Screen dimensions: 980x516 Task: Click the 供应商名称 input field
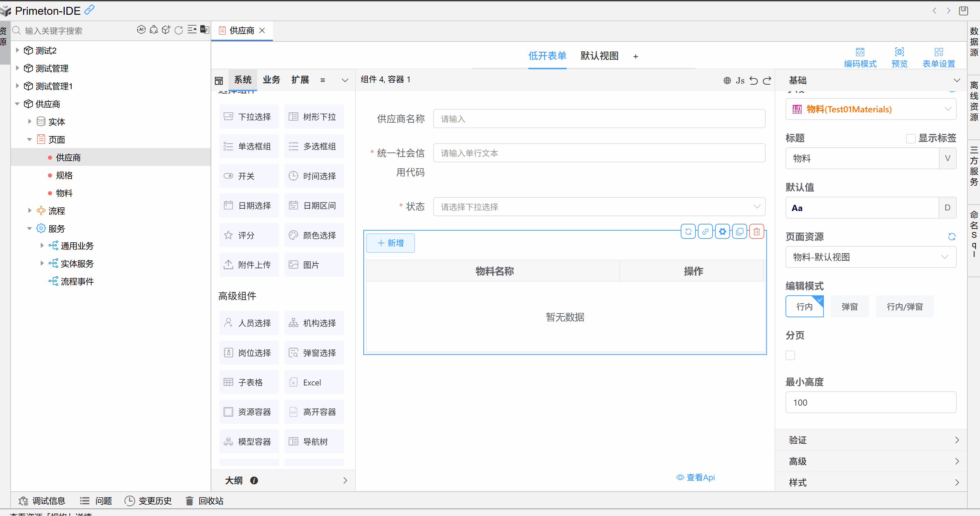click(x=599, y=119)
